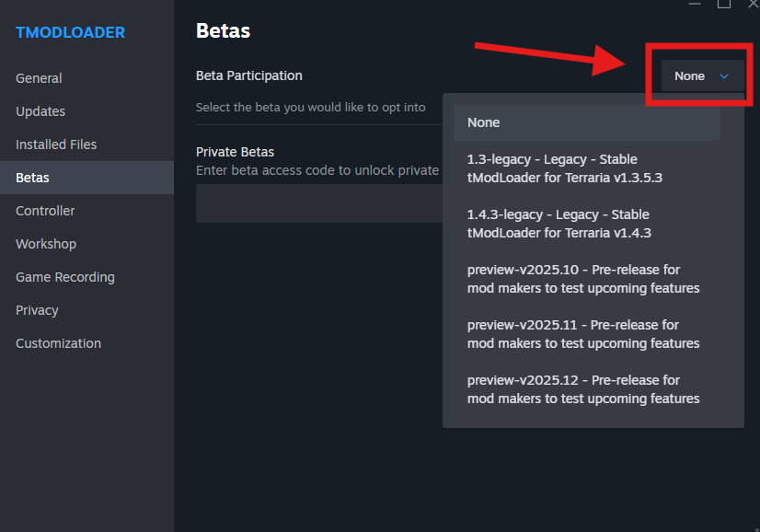Open the Controller settings tab
Screen dimensions: 760x532
pos(45,211)
